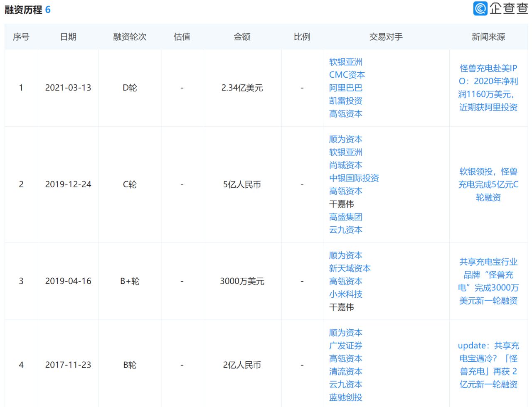The height and width of the screenshot is (407, 532).
Task: Open 软银亚洲 in the D轮 row
Action: point(345,62)
